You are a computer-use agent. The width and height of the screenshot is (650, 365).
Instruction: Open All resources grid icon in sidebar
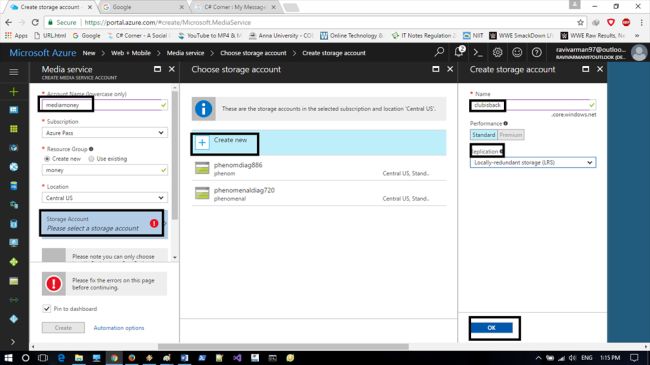point(14,129)
